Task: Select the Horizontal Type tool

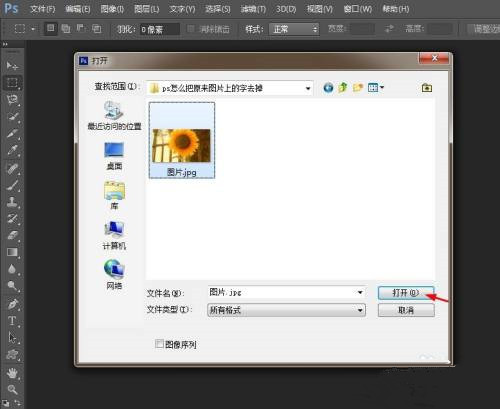Action: pyautogui.click(x=12, y=321)
